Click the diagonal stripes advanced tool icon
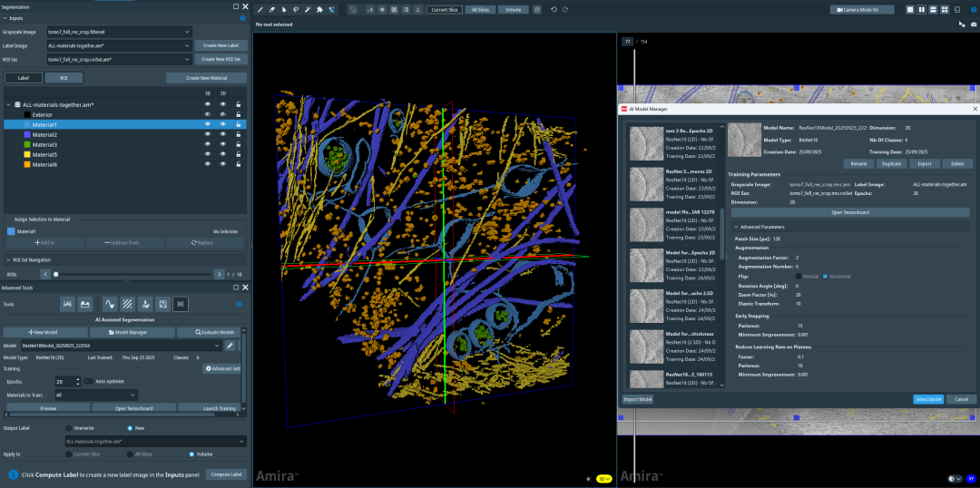 click(128, 304)
